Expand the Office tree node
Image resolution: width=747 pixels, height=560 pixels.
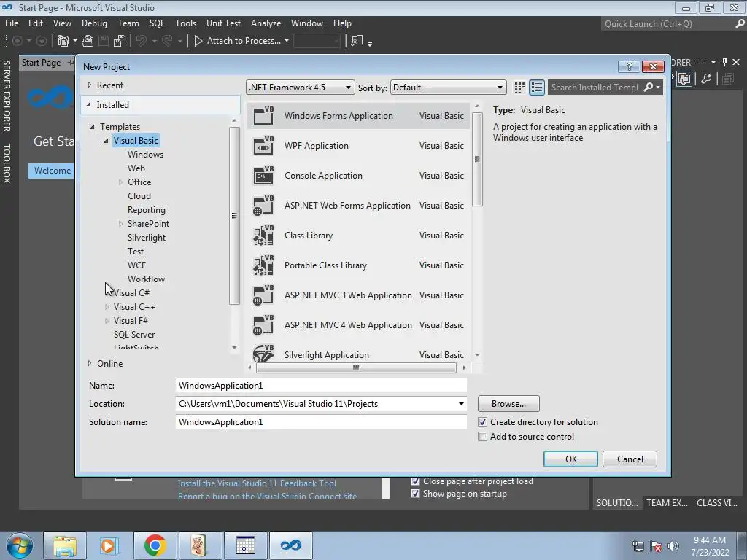point(120,182)
